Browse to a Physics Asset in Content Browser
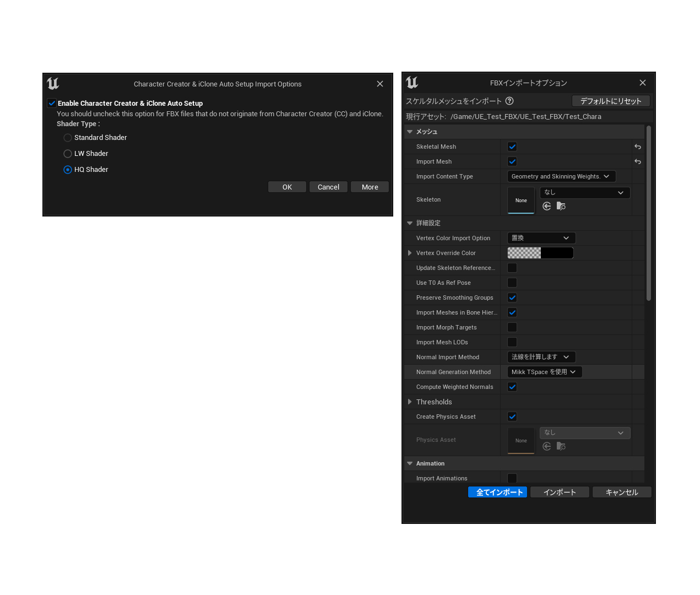This screenshot has height=595, width=700. [x=561, y=446]
